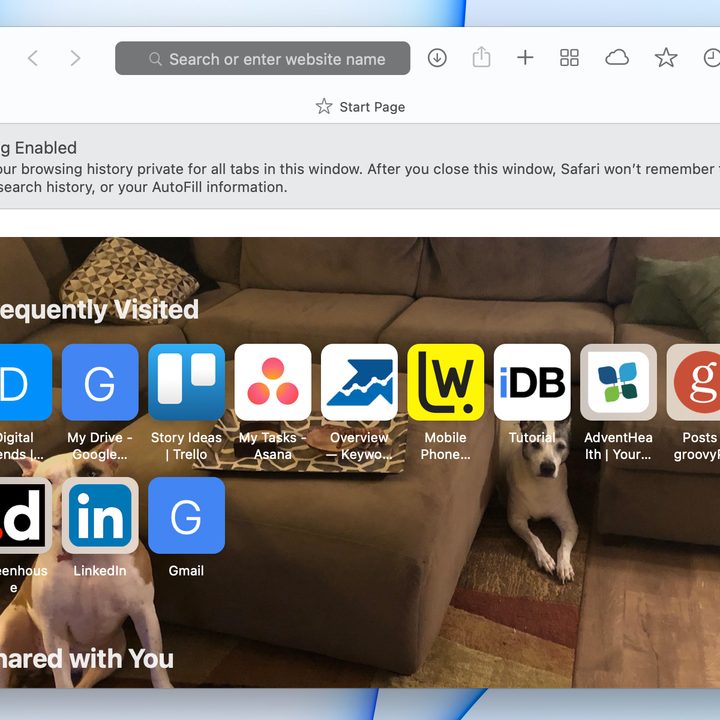This screenshot has height=720, width=720.
Task: Click the Bookmarks star toolbar icon
Action: click(666, 58)
